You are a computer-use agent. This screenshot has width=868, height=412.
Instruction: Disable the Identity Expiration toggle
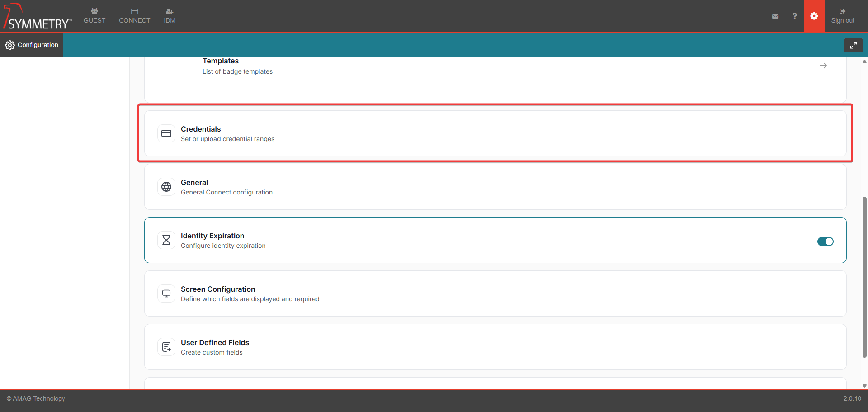pos(825,242)
